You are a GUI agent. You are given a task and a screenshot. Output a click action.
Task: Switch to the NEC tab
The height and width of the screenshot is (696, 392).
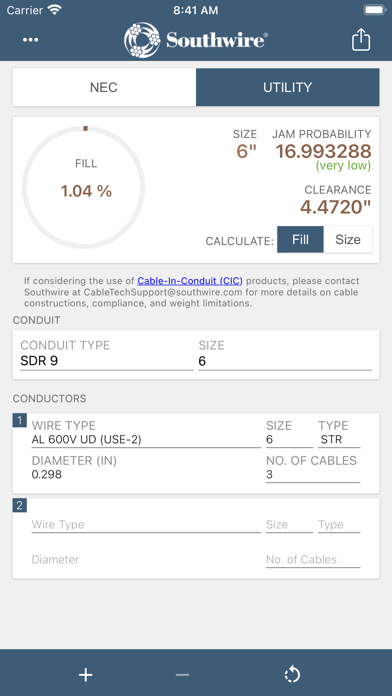point(104,87)
